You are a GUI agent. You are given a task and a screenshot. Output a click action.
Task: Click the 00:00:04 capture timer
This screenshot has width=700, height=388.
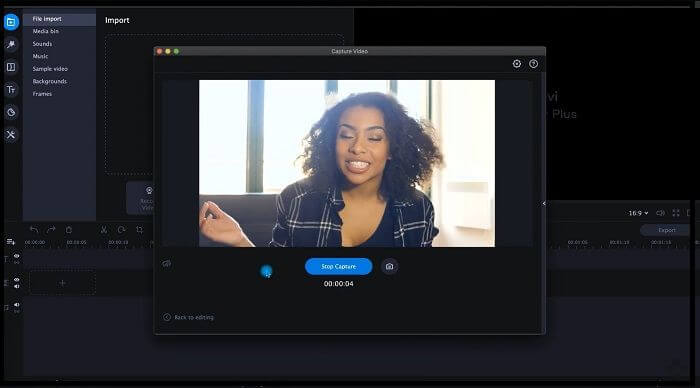point(338,284)
